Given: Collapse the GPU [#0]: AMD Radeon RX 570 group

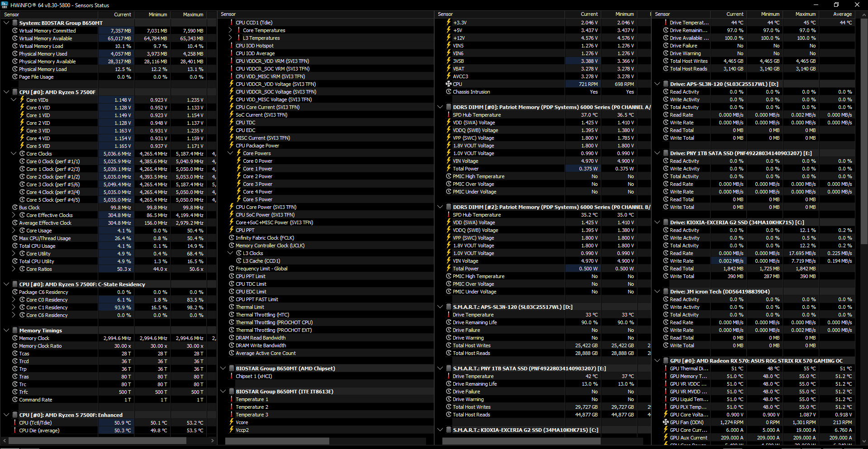Looking at the screenshot, I should [x=657, y=361].
